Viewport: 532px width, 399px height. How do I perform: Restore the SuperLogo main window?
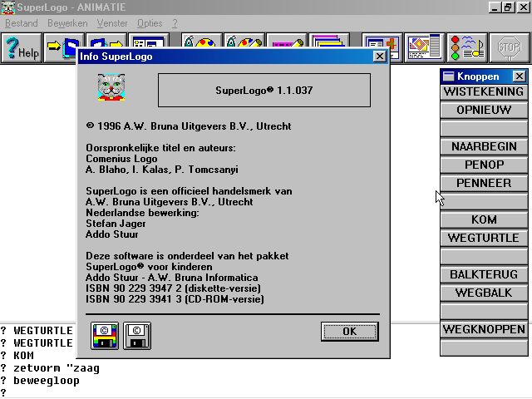point(509,7)
